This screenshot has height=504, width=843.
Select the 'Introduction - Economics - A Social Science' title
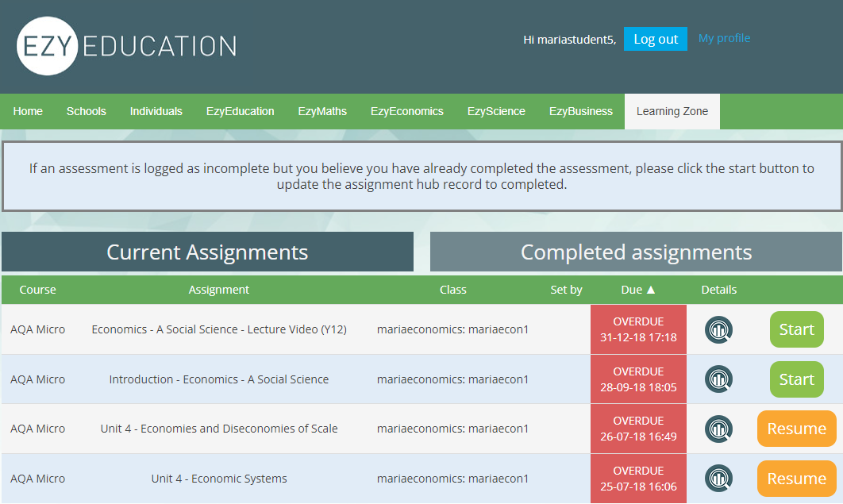[219, 379]
